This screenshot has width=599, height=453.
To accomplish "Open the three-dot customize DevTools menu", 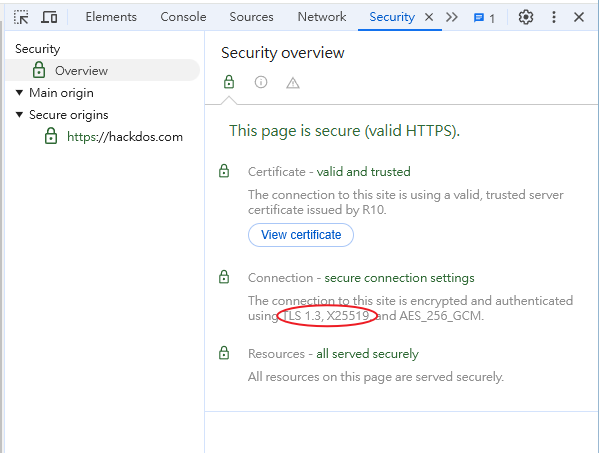I will coord(554,17).
